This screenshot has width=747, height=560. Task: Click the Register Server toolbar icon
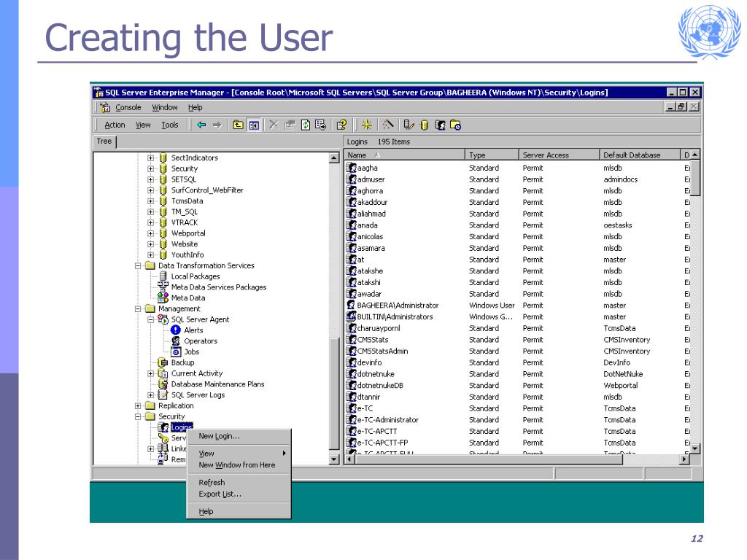tap(409, 125)
